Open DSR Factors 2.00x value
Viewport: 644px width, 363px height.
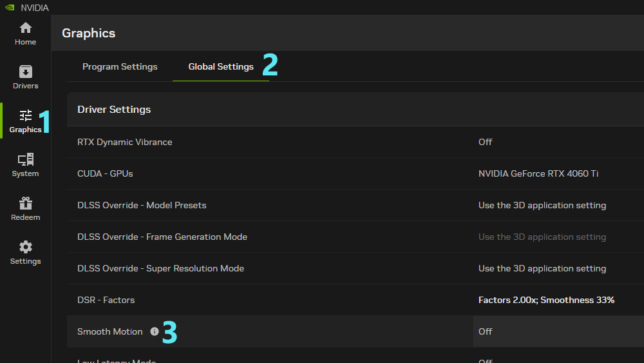click(x=546, y=300)
